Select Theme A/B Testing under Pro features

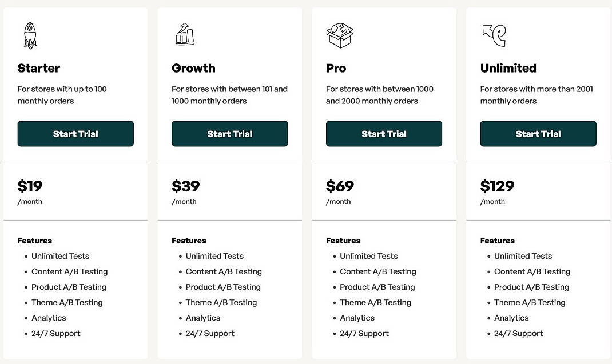tap(376, 302)
